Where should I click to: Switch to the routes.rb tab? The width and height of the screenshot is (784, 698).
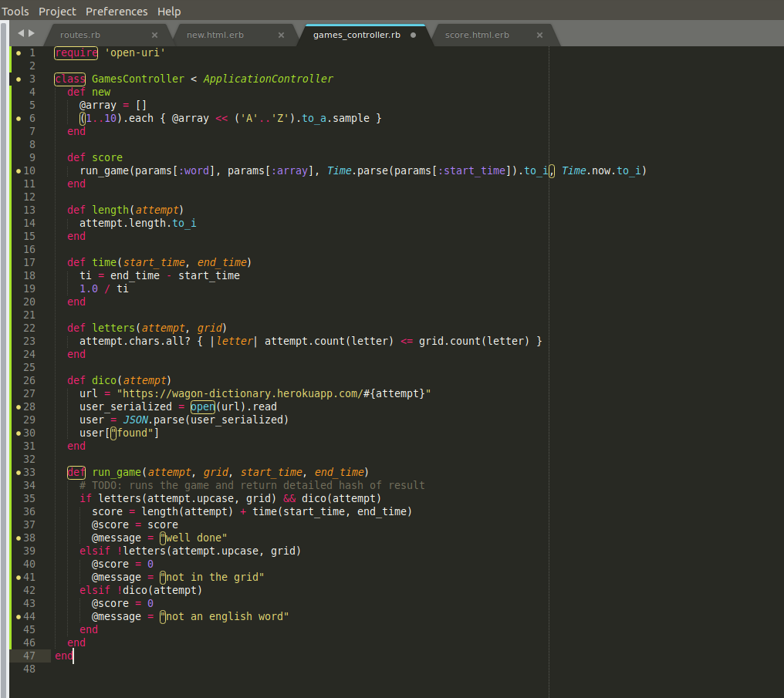pyautogui.click(x=80, y=35)
